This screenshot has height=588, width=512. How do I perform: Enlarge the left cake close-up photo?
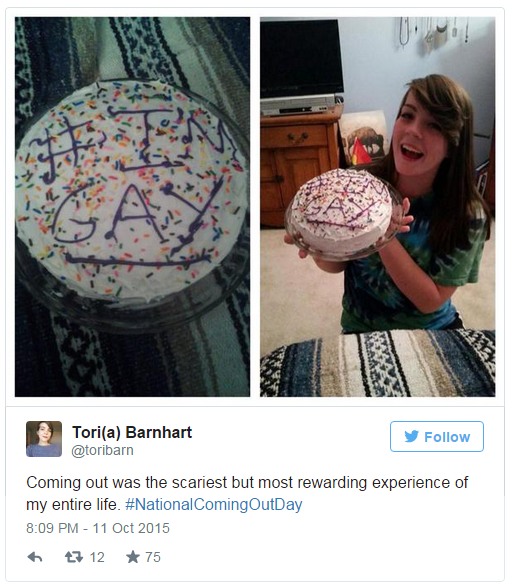click(132, 207)
